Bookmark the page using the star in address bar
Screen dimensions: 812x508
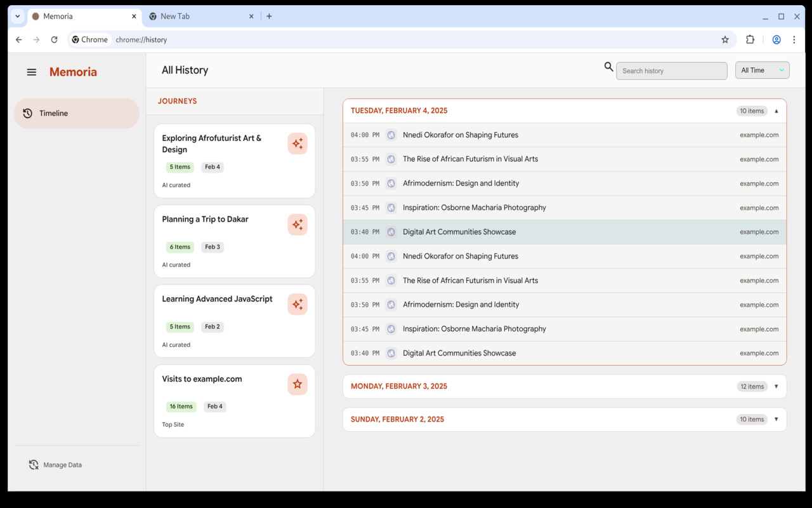[x=725, y=39]
